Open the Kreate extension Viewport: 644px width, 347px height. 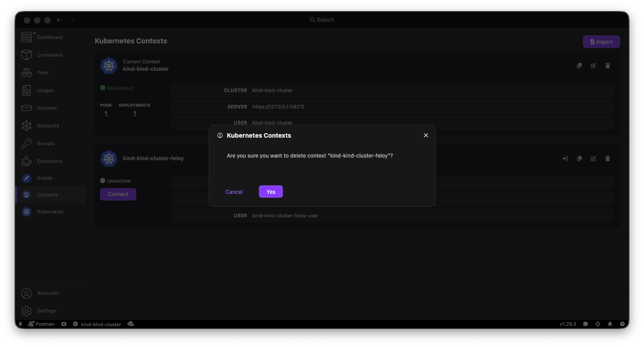point(50,178)
